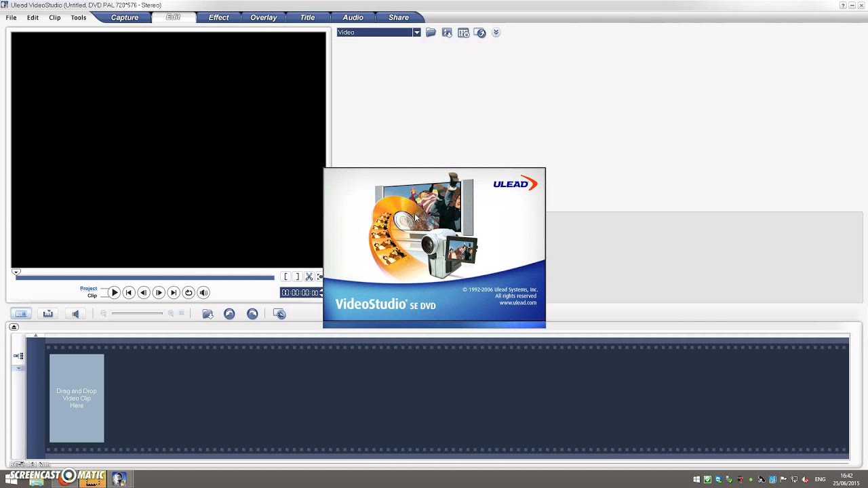Switch to the Effect step tab

tap(218, 18)
